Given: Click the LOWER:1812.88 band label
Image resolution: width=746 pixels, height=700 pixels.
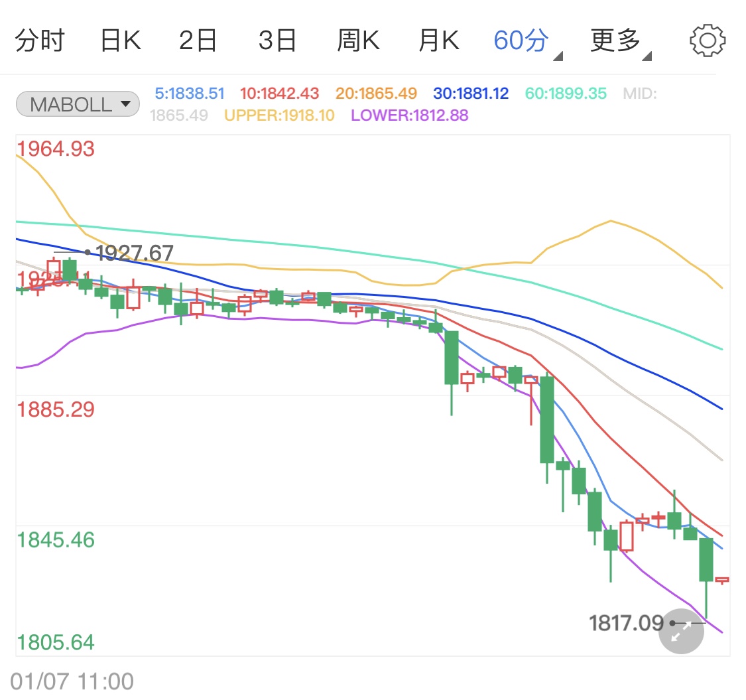Looking at the screenshot, I should point(410,115).
